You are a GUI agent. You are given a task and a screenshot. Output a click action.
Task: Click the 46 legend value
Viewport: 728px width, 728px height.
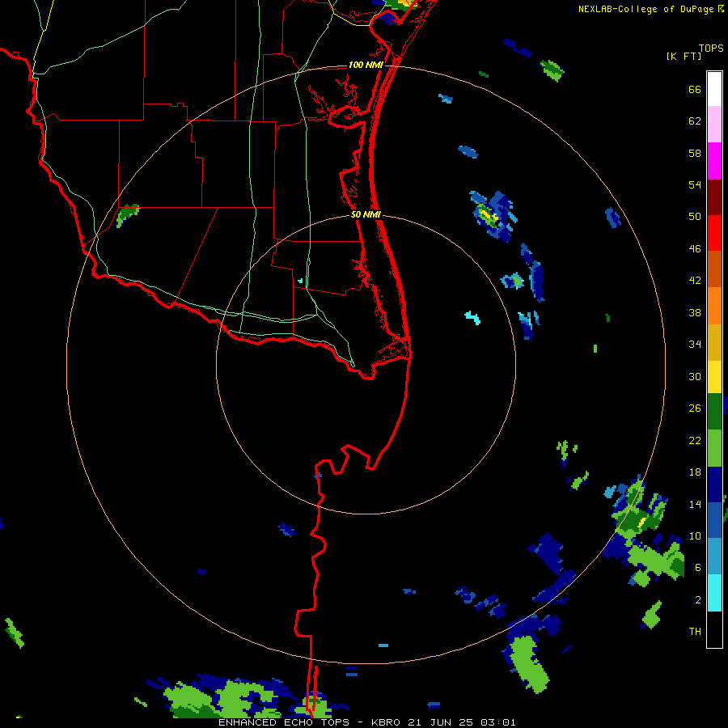tap(695, 249)
